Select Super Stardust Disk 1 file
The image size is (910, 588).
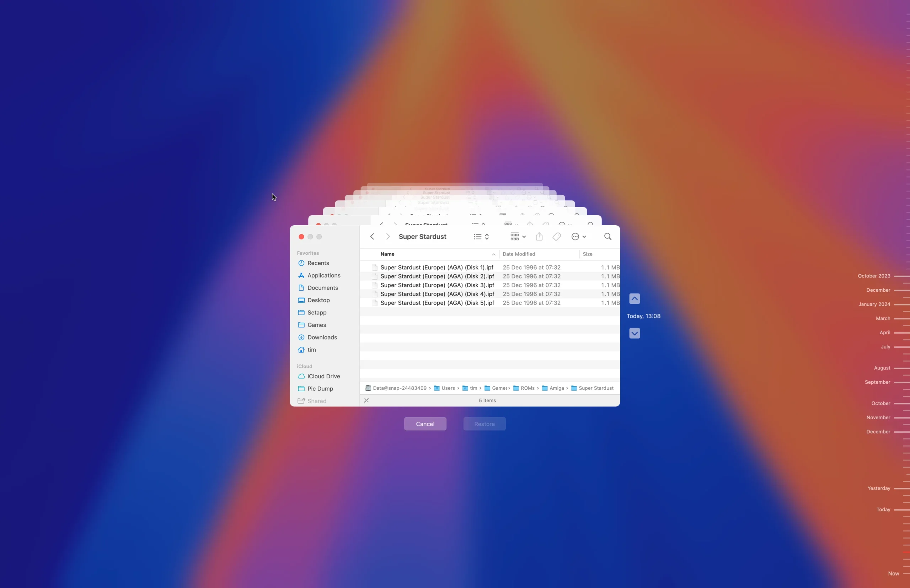pos(437,267)
